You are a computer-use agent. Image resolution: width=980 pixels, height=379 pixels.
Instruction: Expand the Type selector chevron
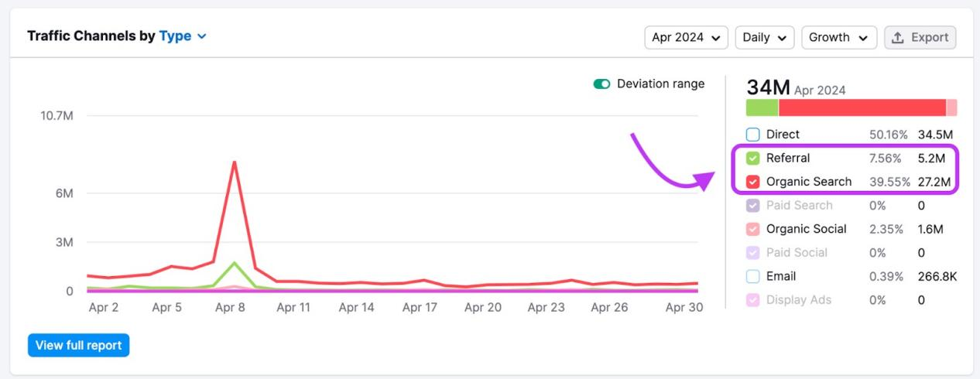pos(202,36)
